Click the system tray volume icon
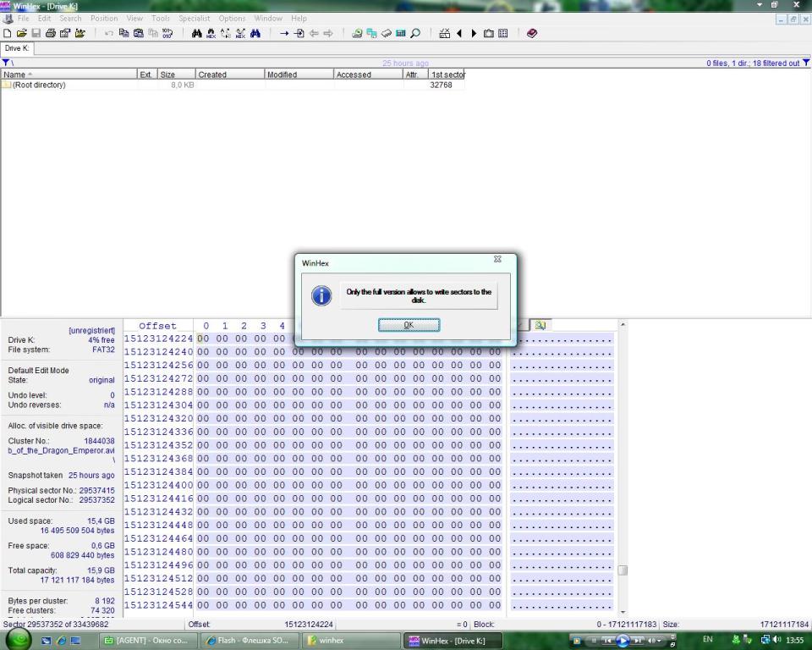The image size is (812, 650). [776, 640]
